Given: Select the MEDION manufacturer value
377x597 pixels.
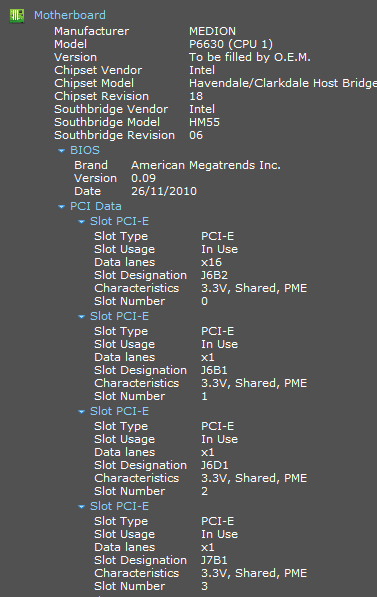Looking at the screenshot, I should [212, 31].
